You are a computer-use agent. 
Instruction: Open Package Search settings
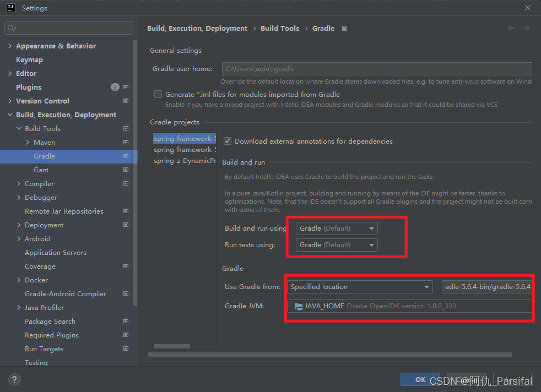click(x=50, y=322)
